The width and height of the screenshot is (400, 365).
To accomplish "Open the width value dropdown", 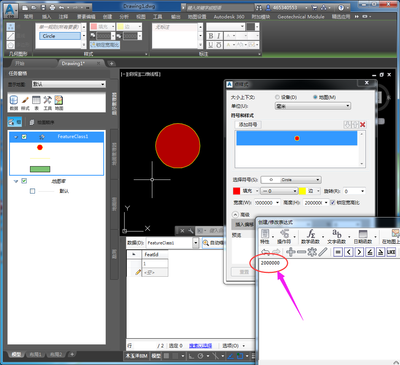I will 277,202.
